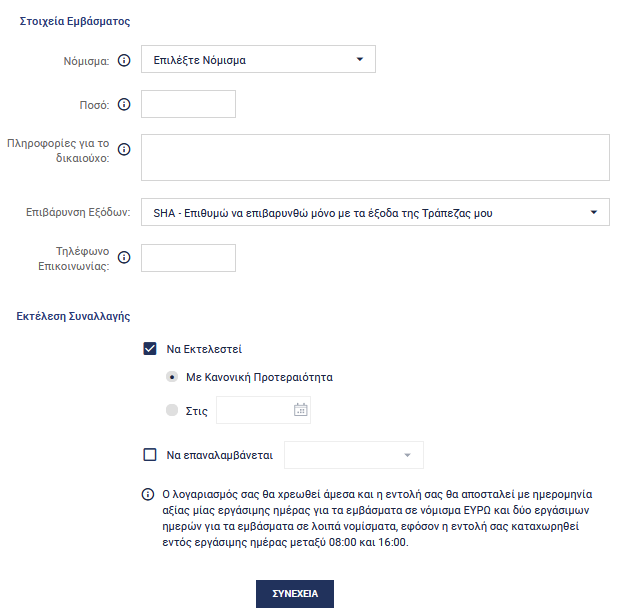Viewport: 630px width, 614px height.
Task: Open the calendar date picker icon
Action: [301, 409]
